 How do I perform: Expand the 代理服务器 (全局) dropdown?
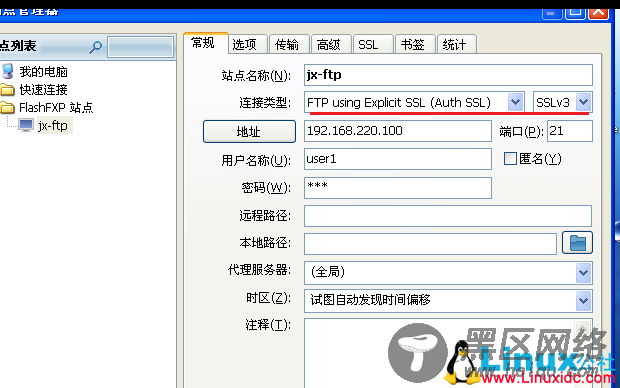click(x=584, y=273)
